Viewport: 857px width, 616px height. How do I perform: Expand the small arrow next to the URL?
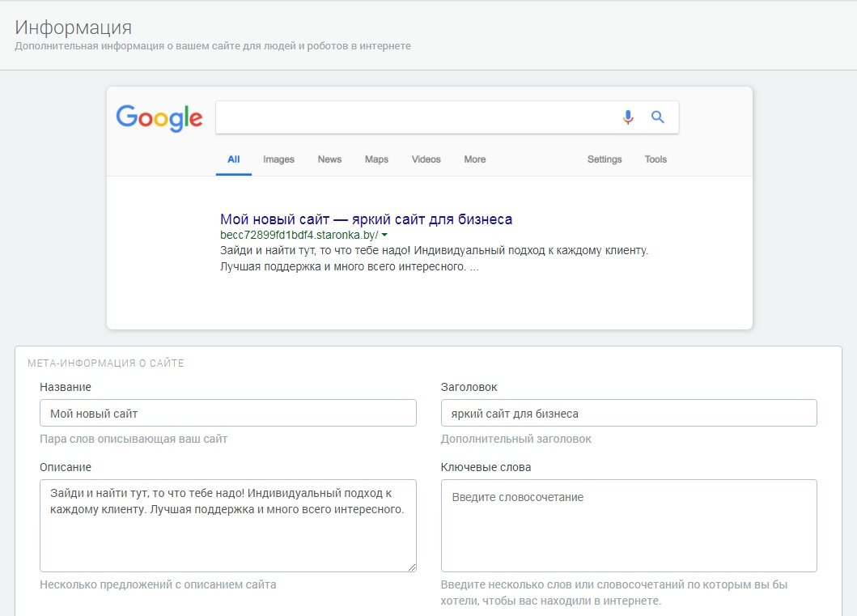point(384,235)
